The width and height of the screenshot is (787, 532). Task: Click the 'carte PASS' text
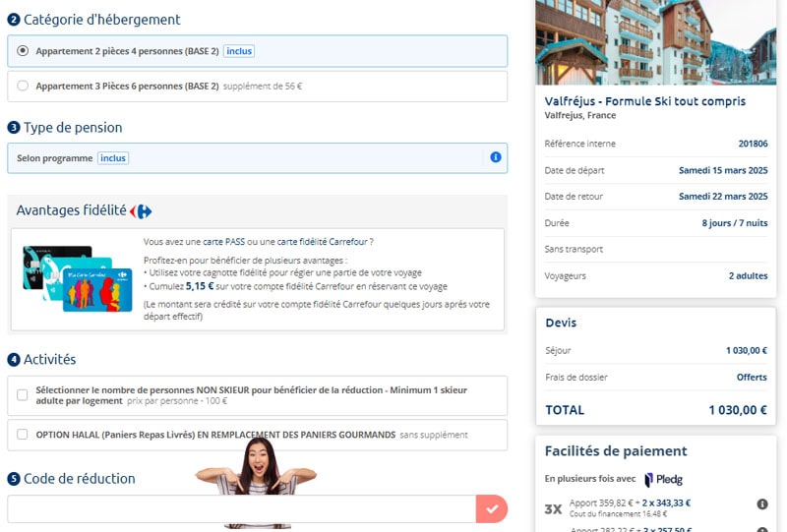(224, 242)
